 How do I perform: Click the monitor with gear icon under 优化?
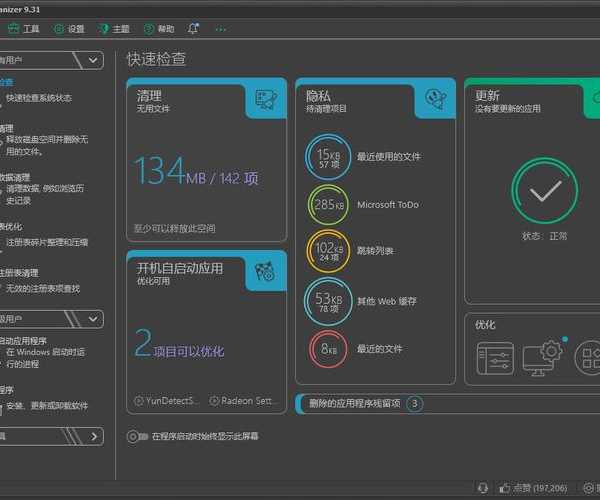[543, 358]
